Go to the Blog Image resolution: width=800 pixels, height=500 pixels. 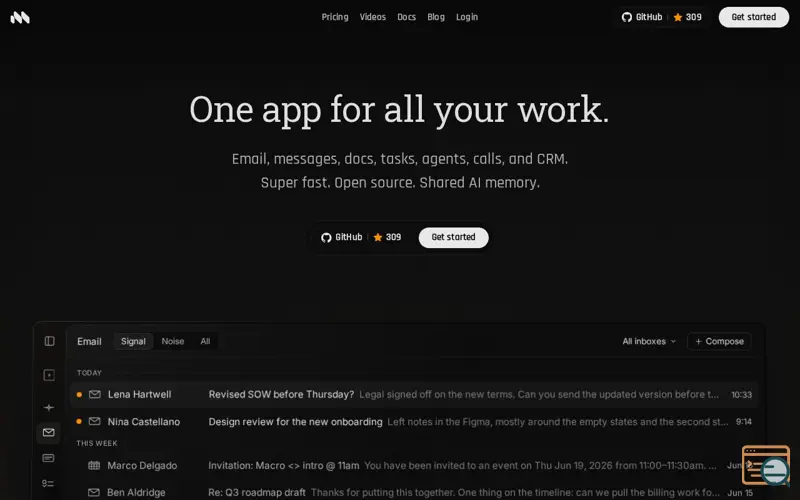coord(436,17)
